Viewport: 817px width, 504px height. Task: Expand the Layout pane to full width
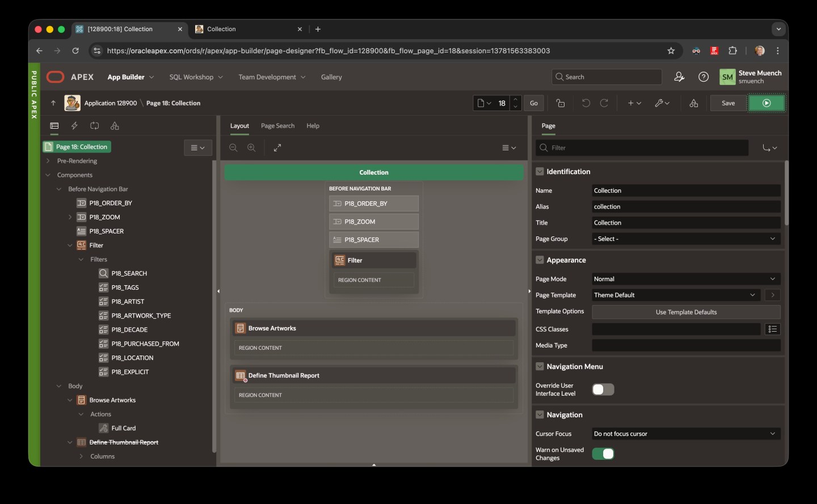coord(277,147)
